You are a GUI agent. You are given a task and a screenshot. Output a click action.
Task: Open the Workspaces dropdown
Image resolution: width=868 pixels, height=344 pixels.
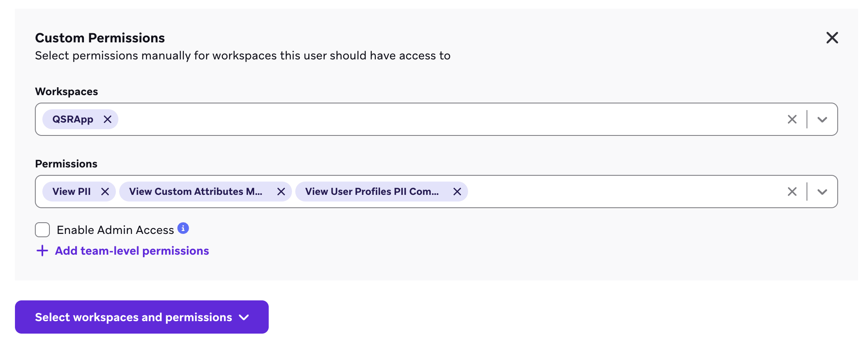click(822, 119)
